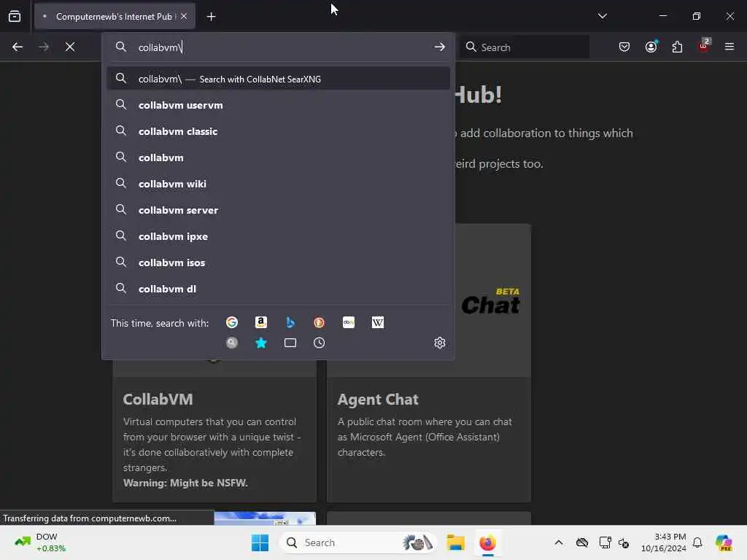Viewport: 747px width, 560px height.
Task: Search bookmarks using the star icon
Action: click(x=261, y=343)
